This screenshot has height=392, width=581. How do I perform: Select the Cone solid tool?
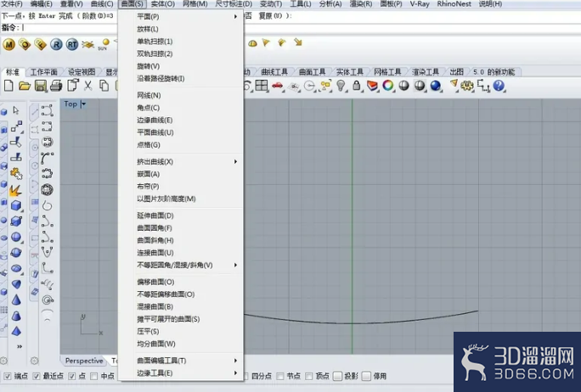click(16, 300)
